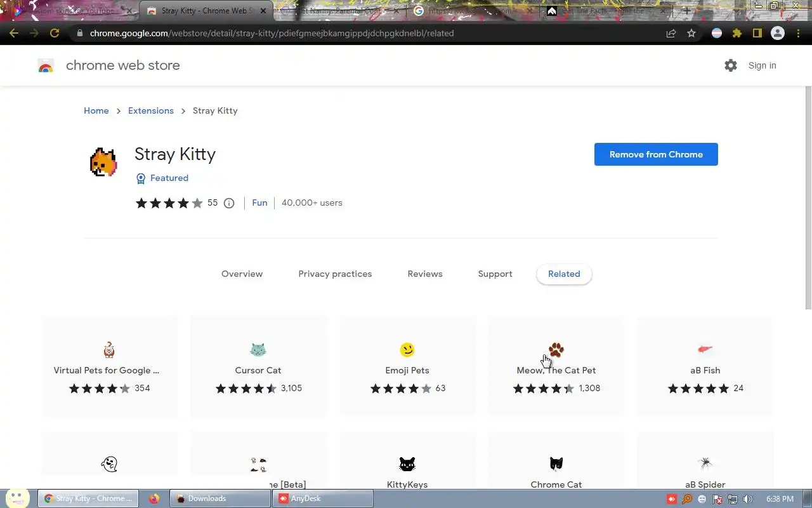Click the Sign in link

point(762,65)
